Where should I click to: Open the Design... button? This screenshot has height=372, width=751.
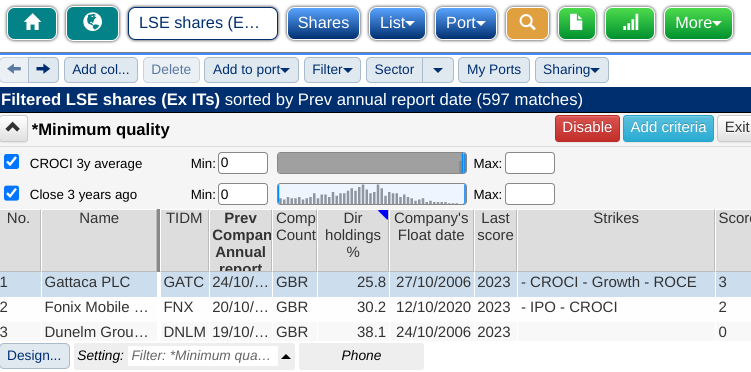click(34, 356)
